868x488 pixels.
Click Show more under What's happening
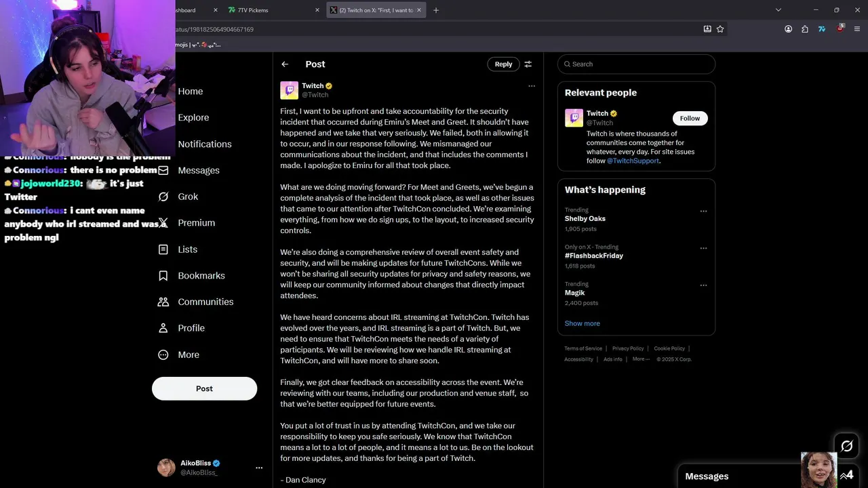click(x=582, y=323)
